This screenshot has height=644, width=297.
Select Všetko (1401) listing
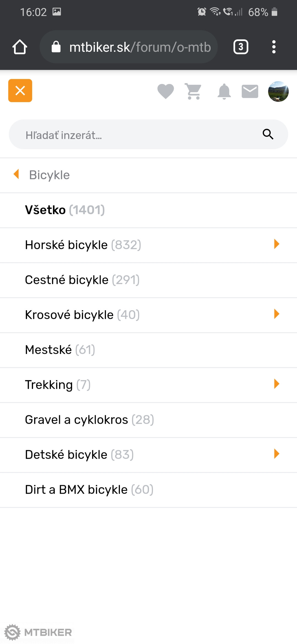click(x=65, y=210)
